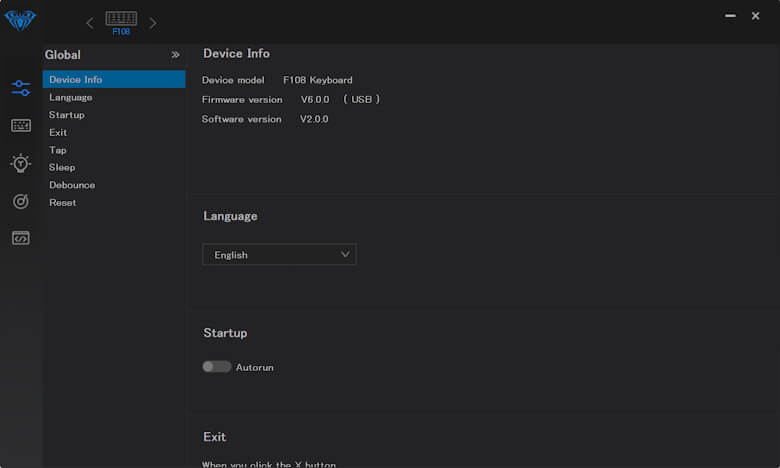Click the F108 keyboard device icon
Image resolution: width=780 pixels, height=468 pixels.
click(x=121, y=22)
